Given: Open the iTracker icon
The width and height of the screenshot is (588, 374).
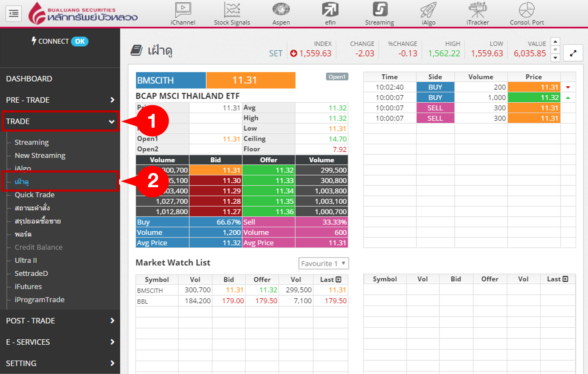Looking at the screenshot, I should pos(478,10).
